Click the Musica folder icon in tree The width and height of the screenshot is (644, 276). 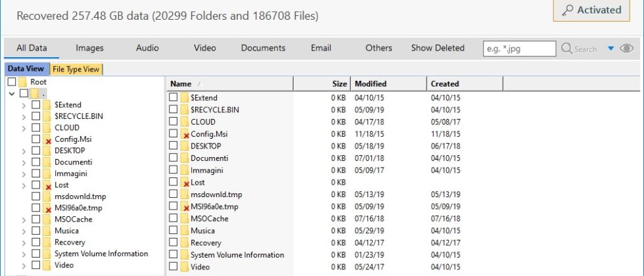click(47, 231)
